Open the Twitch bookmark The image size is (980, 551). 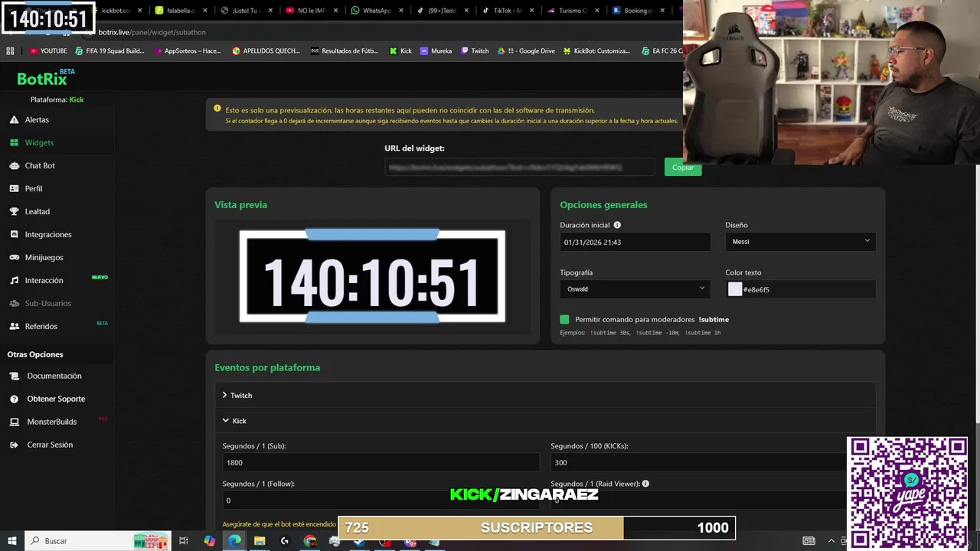point(475,51)
